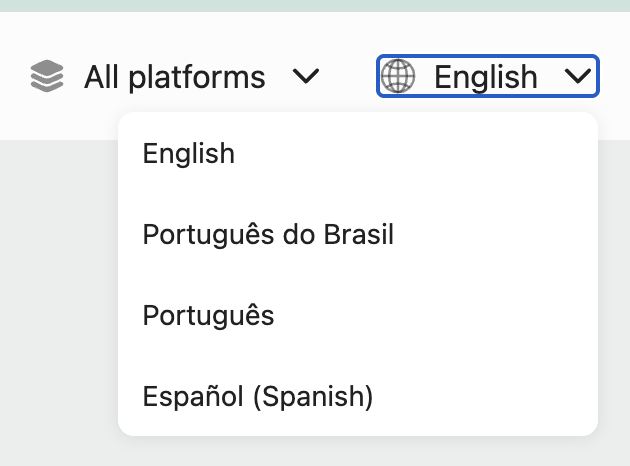Image resolution: width=630 pixels, height=466 pixels.
Task: Select Português in the language menu
Action: click(358, 315)
